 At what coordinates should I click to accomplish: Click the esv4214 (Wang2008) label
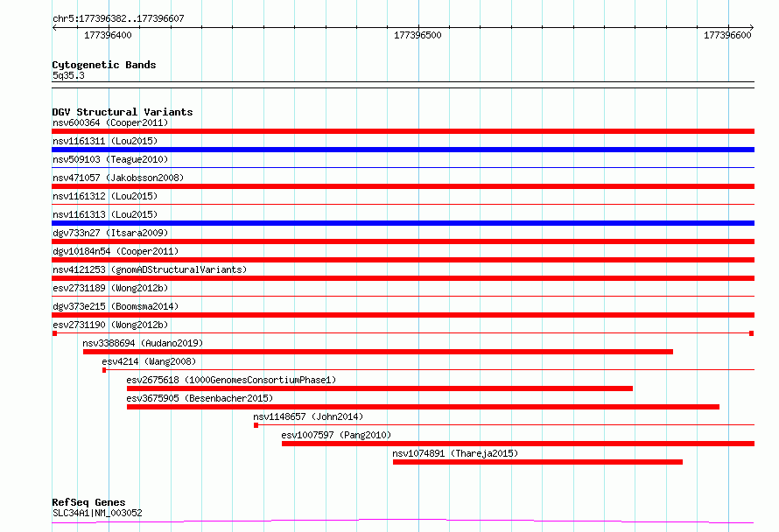click(149, 361)
